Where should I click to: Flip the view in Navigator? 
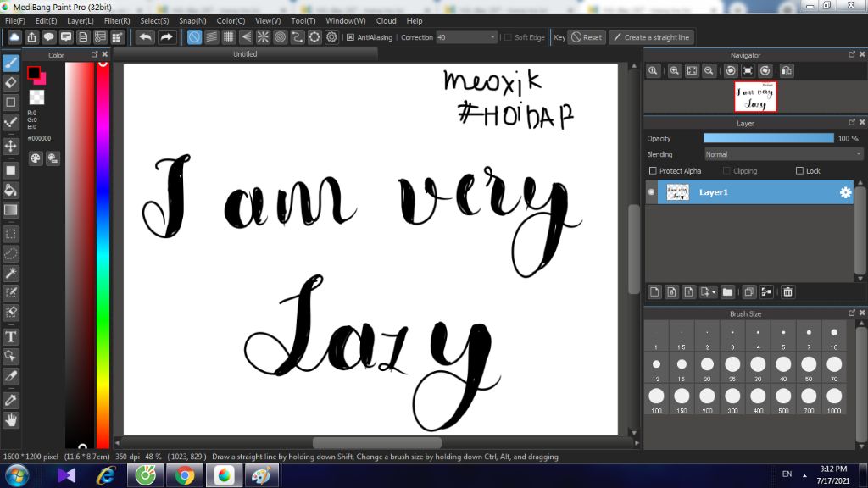click(x=786, y=71)
